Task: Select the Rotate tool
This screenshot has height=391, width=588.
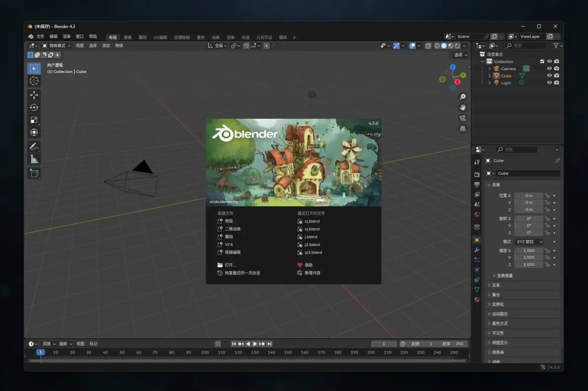Action: (34, 107)
